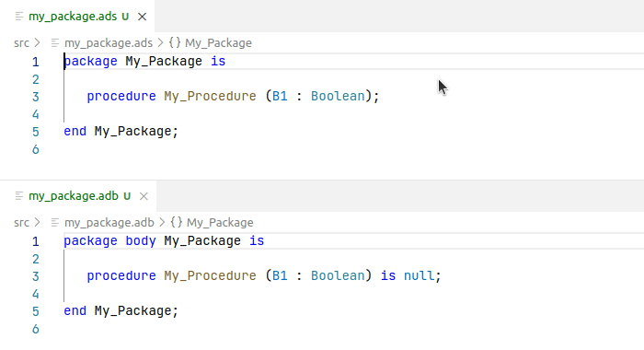644x350 pixels.
Task: Open My_Package symbol breadcrumb in top editor
Action: 218,42
